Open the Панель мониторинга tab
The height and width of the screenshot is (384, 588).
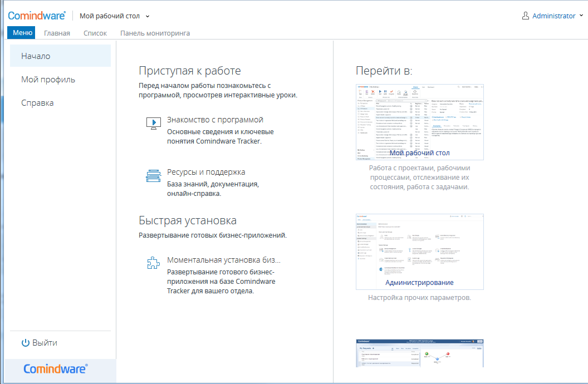point(155,33)
